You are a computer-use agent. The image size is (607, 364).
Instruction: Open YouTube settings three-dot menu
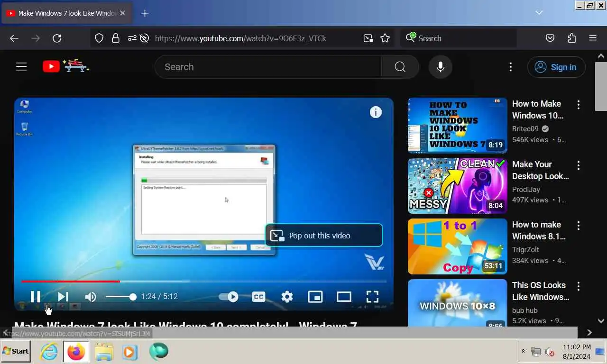511,67
